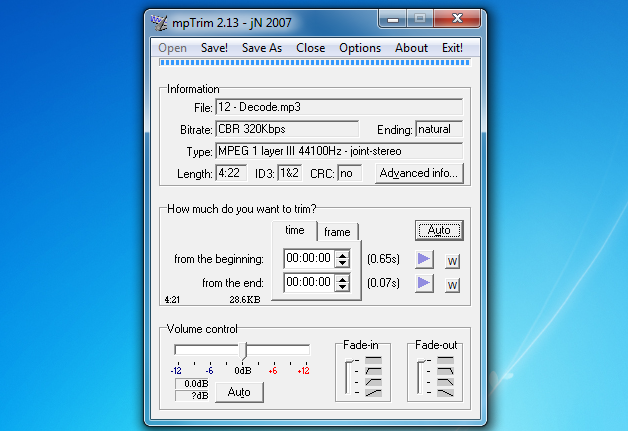The height and width of the screenshot is (431, 628).
Task: Select the longest-ramp Fade-in shape icon
Action: [x=373, y=393]
